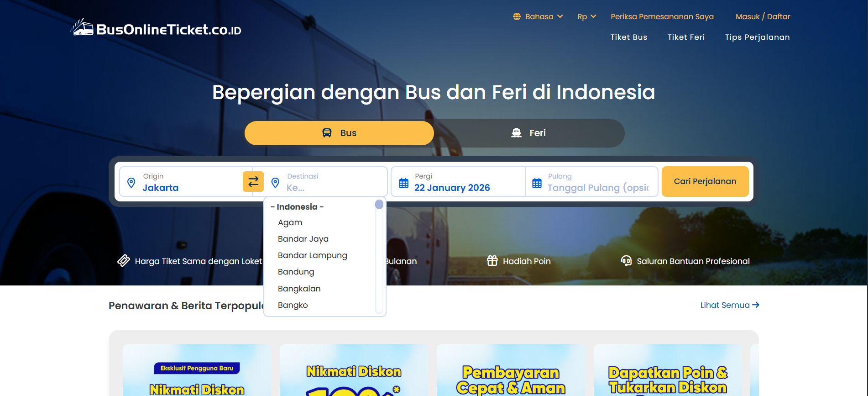Viewport: 868px width, 396px height.
Task: Click Masuk / Daftar link
Action: coord(763,16)
